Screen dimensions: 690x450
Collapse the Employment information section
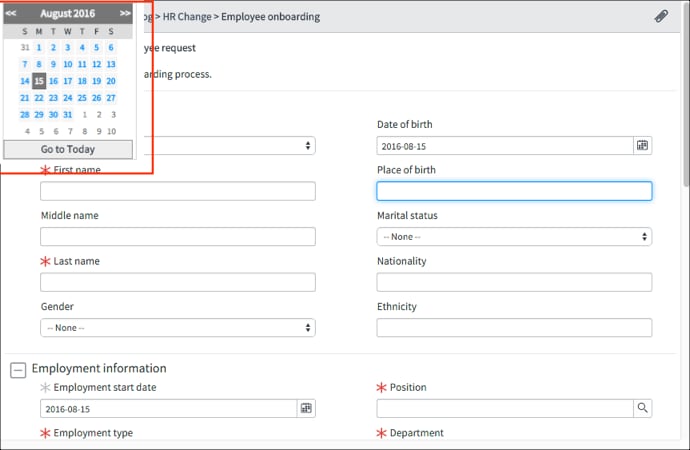[x=18, y=370]
